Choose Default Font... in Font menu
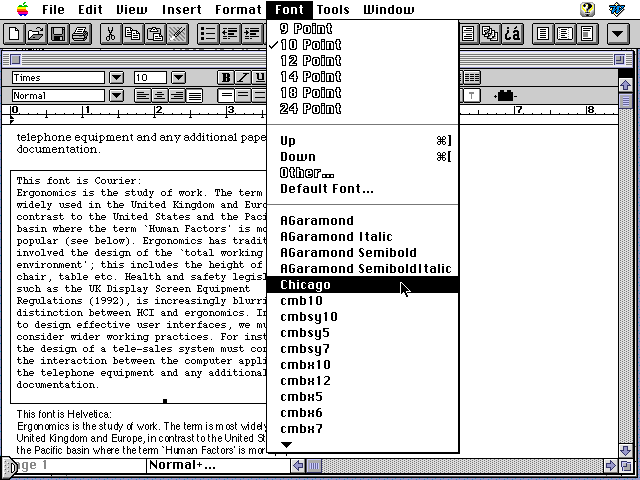640x480 pixels. 363,189
